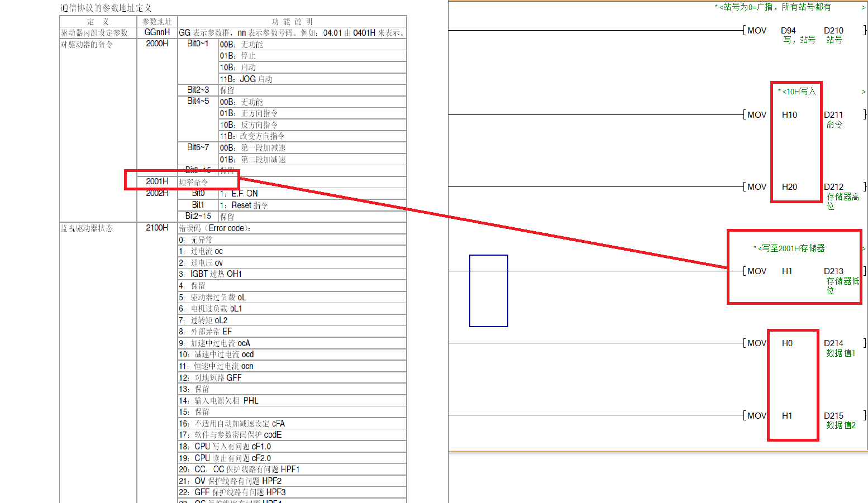868x503 pixels.
Task: Select the H10 operand in the MOV instruction
Action: click(x=789, y=115)
